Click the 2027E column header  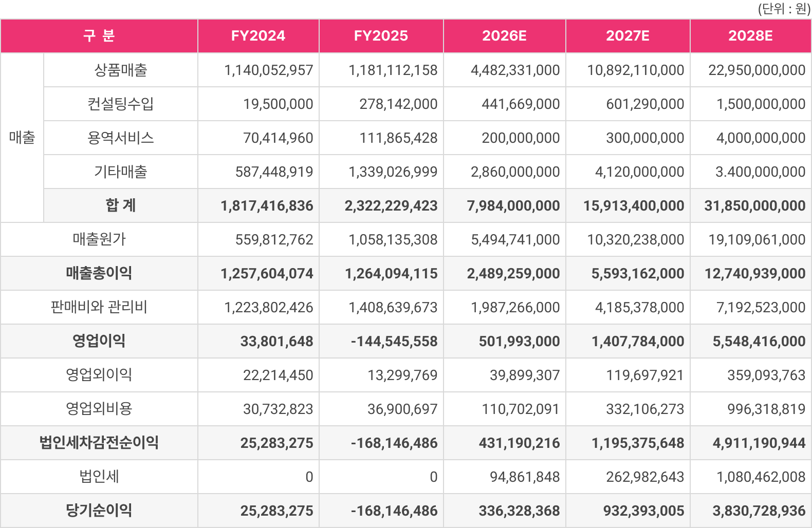point(628,36)
